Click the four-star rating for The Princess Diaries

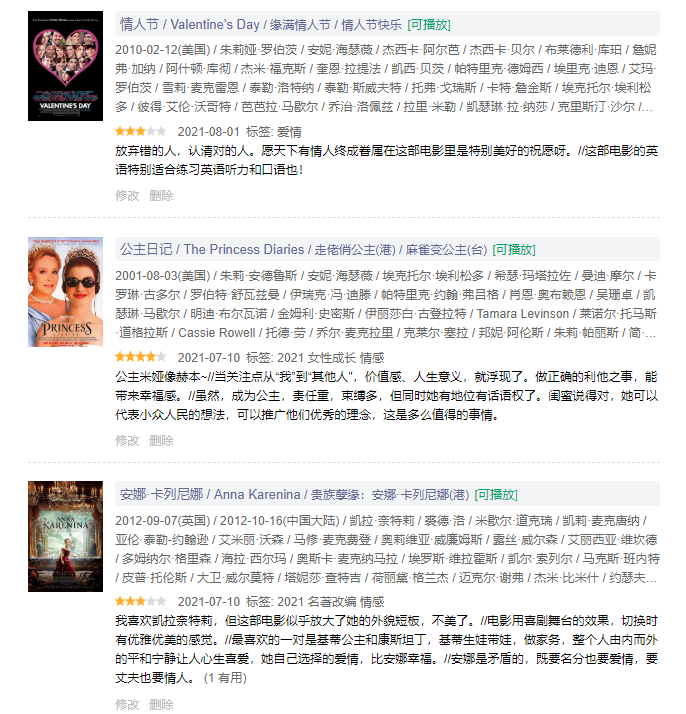141,357
